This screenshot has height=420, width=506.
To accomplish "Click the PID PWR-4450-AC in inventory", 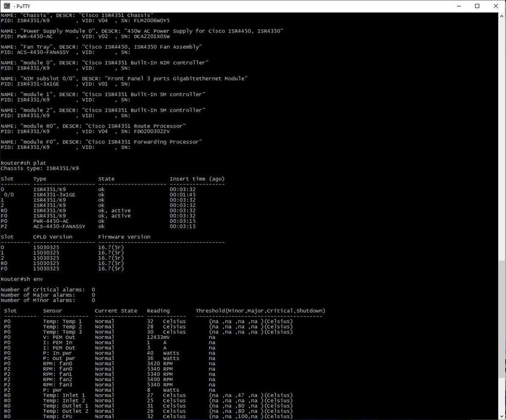I will click(x=35, y=36).
